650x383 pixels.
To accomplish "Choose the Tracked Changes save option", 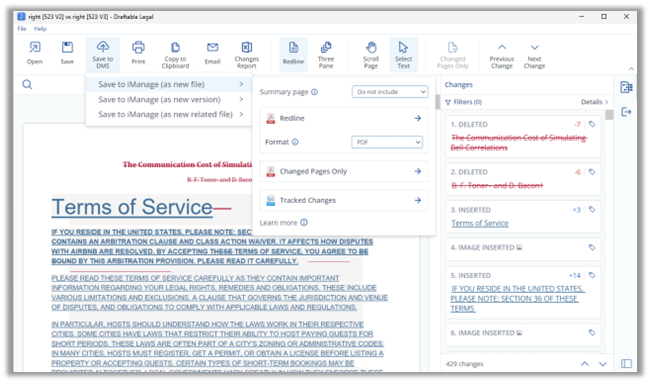I will click(344, 200).
